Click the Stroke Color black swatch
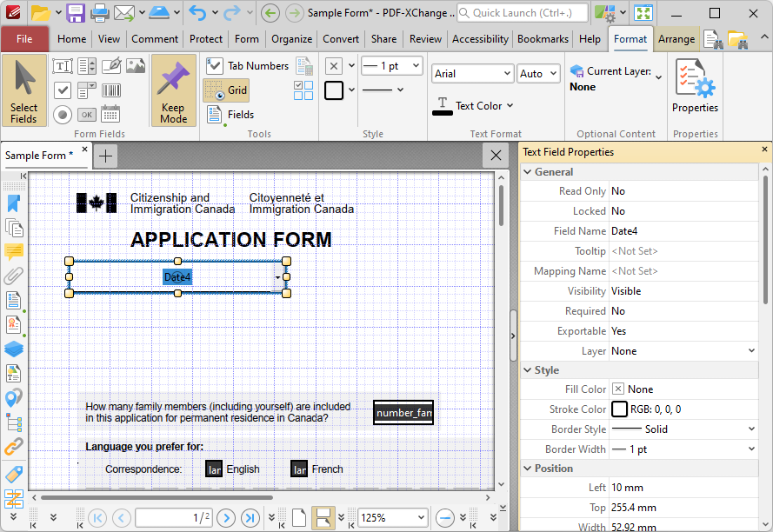 click(x=619, y=409)
